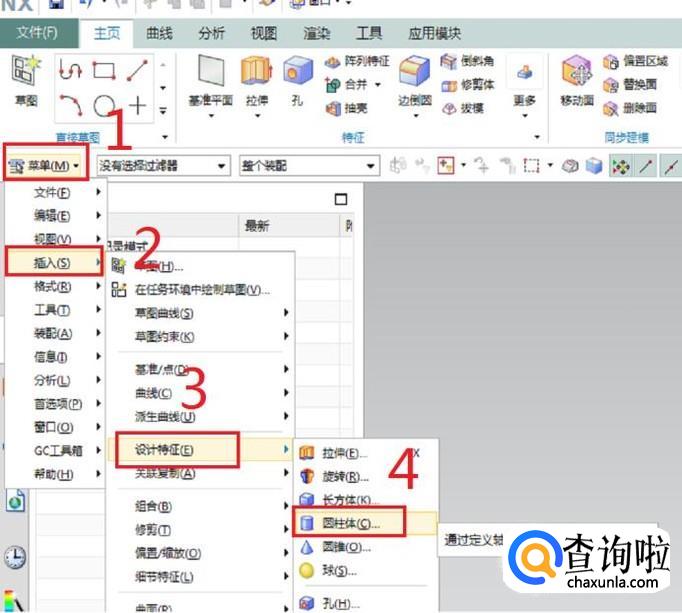Open the 整个装配 scope dropdown
Screen dimensions: 682x613
309,165
